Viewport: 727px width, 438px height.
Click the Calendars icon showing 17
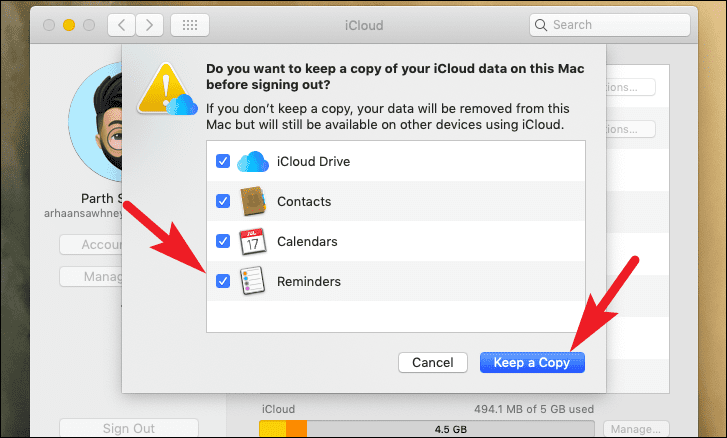[x=253, y=241]
